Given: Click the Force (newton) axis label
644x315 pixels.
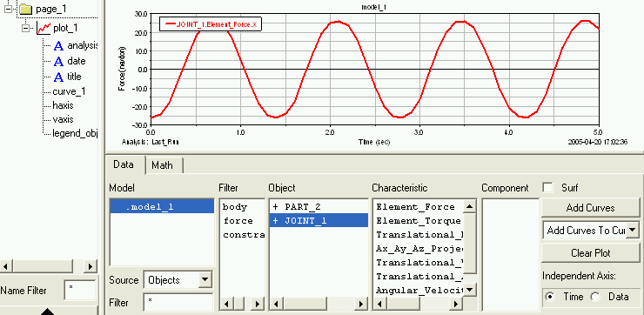Looking at the screenshot, I should [x=122, y=69].
